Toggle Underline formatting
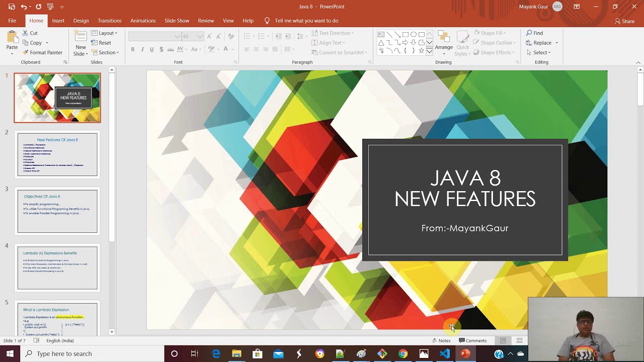 click(x=151, y=49)
